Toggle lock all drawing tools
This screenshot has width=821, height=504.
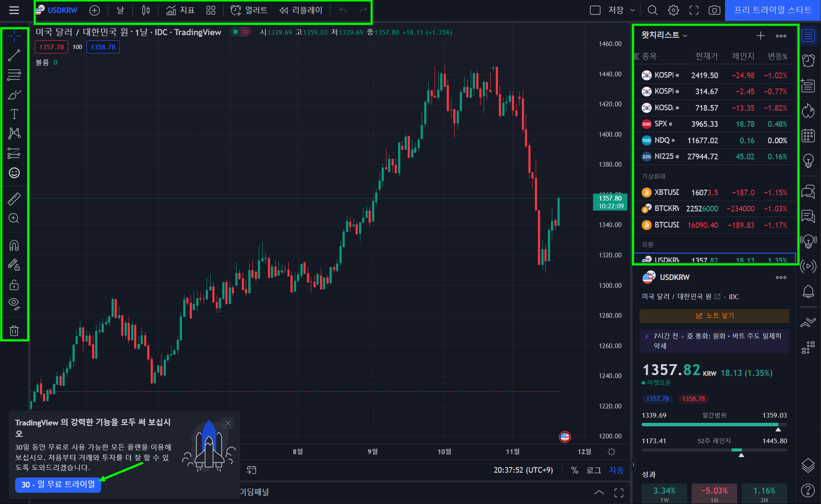click(x=14, y=285)
